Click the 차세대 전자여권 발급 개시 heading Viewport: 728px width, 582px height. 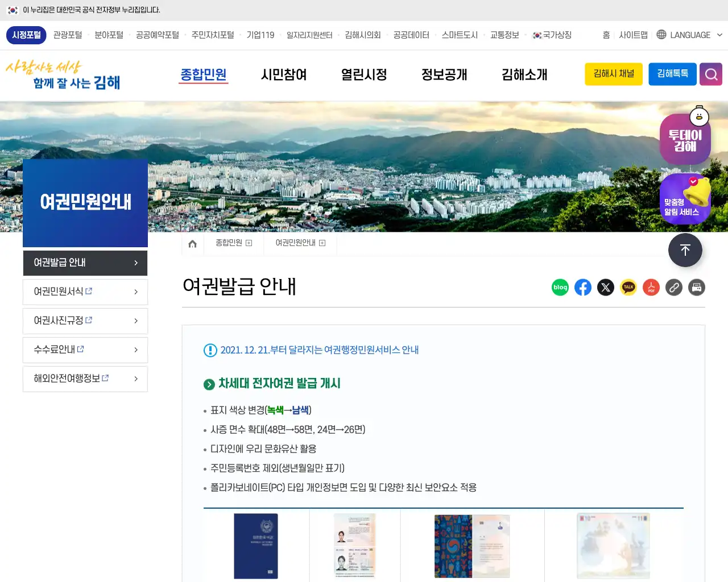tap(279, 384)
